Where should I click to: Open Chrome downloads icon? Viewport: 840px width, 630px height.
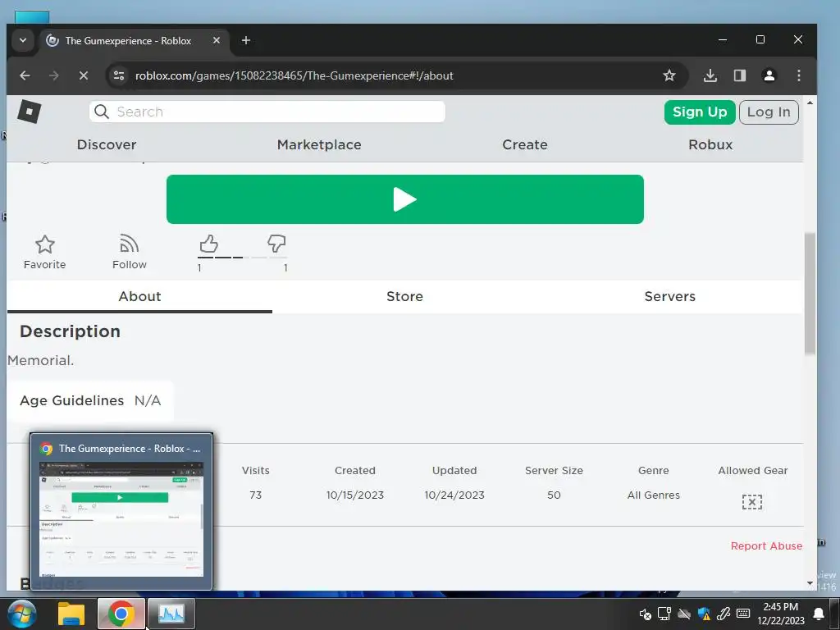pos(710,75)
